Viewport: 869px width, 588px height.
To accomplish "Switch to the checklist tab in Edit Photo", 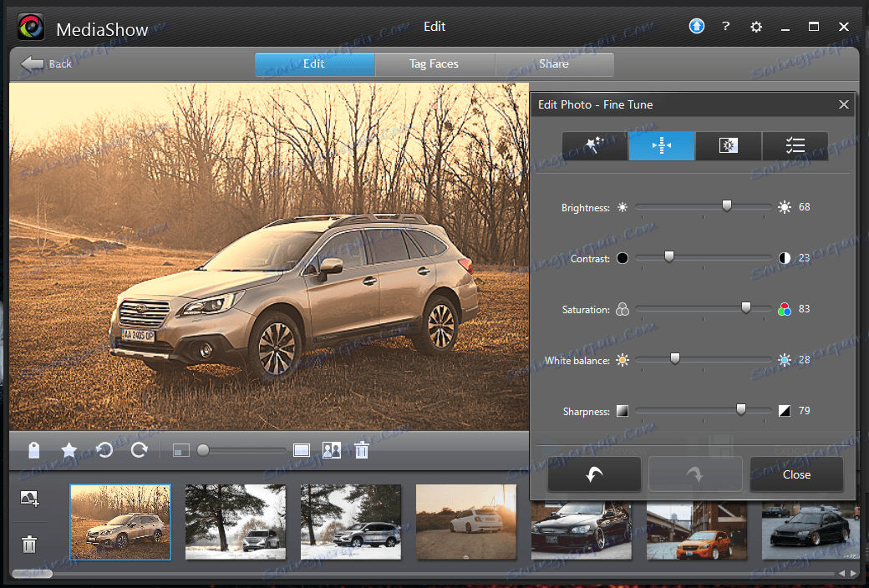I will pyautogui.click(x=795, y=146).
